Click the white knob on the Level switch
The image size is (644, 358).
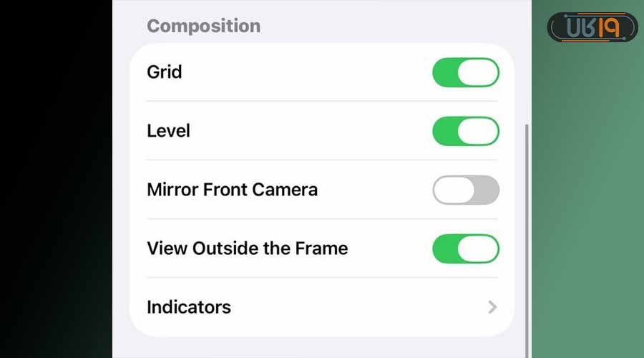(477, 131)
